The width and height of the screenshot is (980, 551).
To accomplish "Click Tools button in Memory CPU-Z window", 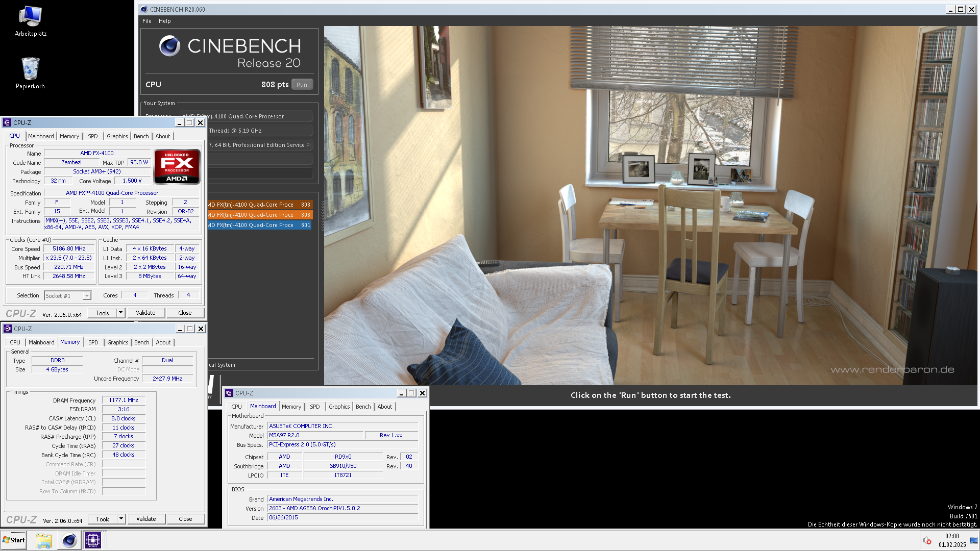I will [x=103, y=519].
